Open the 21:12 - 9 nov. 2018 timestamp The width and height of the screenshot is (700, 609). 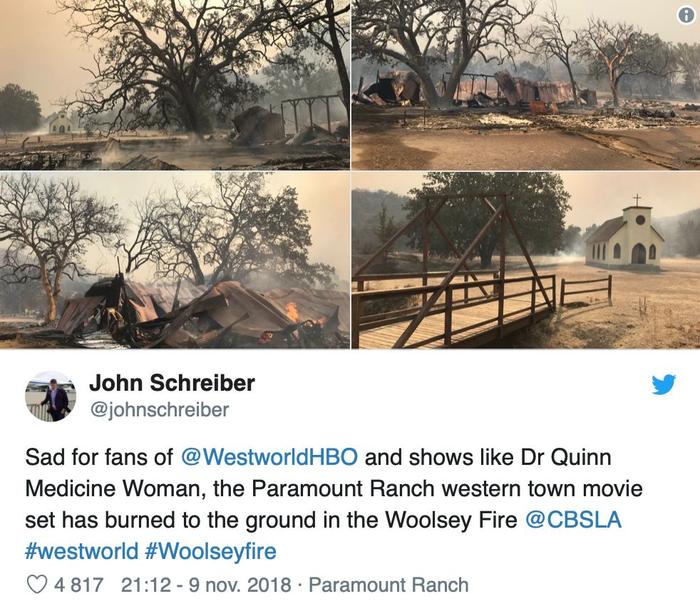pyautogui.click(x=206, y=585)
